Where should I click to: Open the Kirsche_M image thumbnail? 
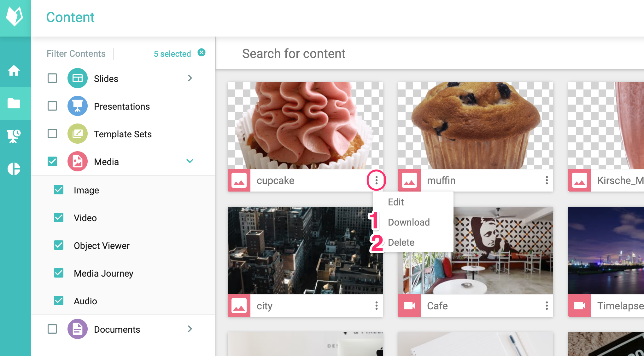pyautogui.click(x=606, y=125)
